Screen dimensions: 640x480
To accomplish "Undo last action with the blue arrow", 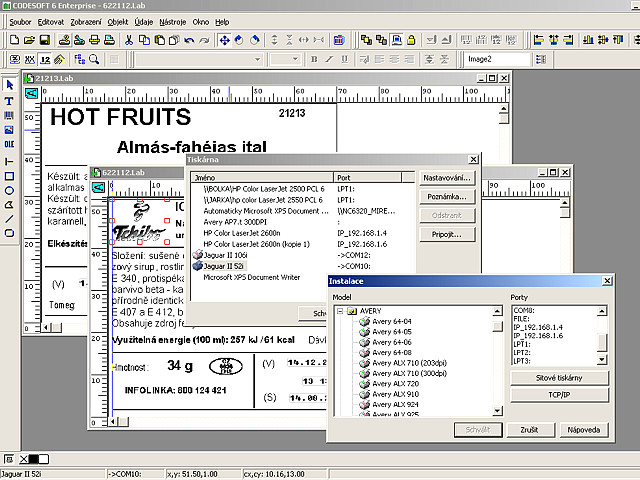I will (x=189, y=40).
